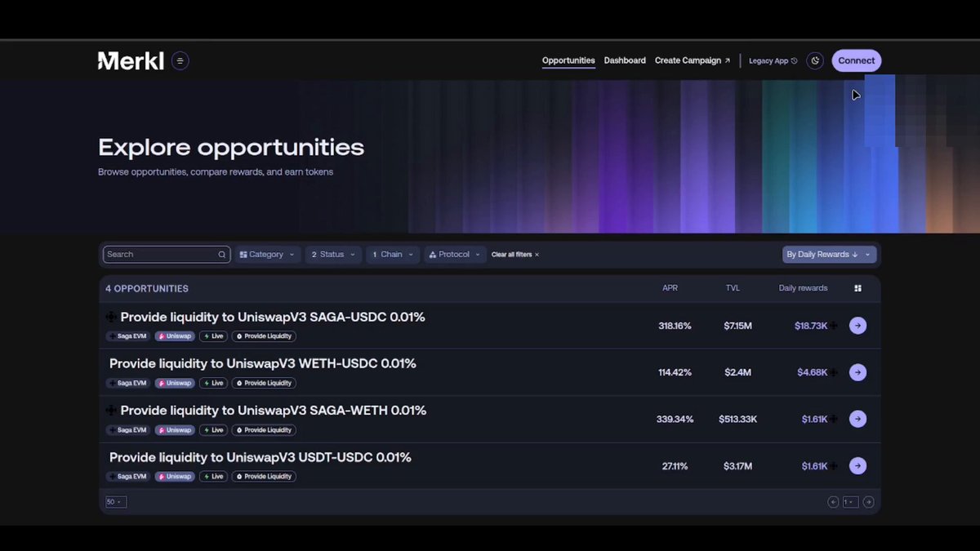
Task: Open the Legacy App link
Action: coord(773,60)
